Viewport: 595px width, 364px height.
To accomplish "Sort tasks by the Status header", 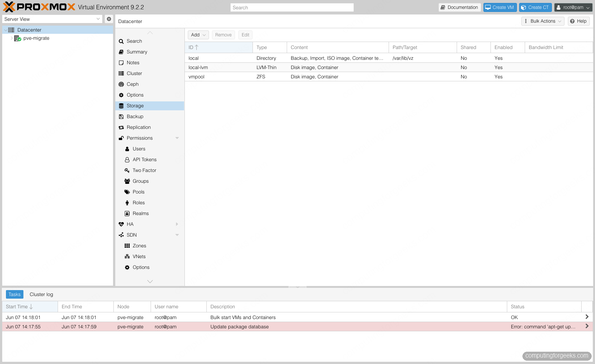I will point(544,307).
